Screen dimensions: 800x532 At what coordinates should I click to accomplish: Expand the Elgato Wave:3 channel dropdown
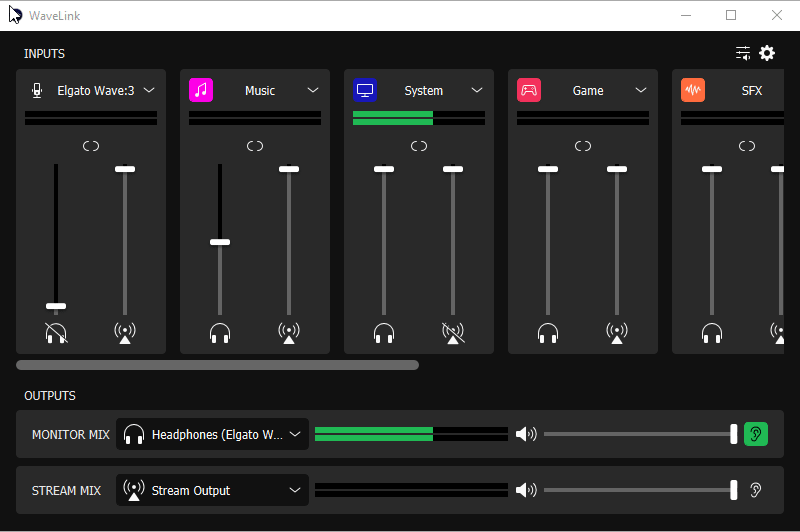149,90
